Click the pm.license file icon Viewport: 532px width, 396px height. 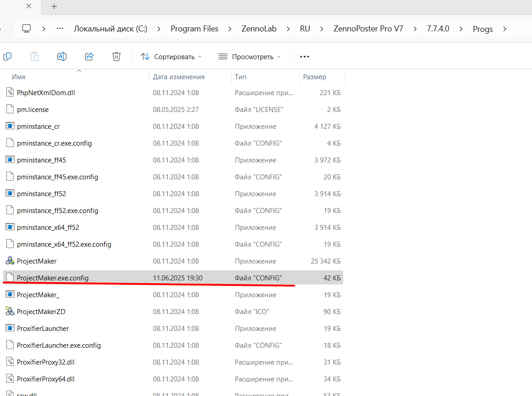click(10, 109)
